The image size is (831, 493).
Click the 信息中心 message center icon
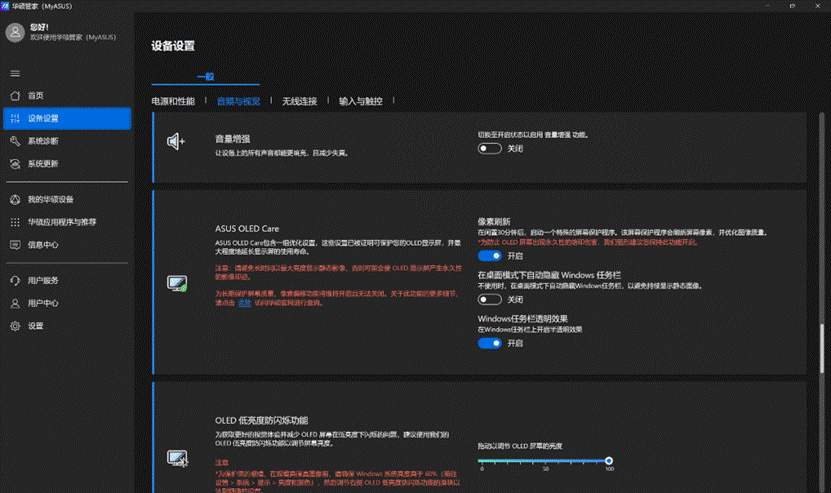[15, 245]
